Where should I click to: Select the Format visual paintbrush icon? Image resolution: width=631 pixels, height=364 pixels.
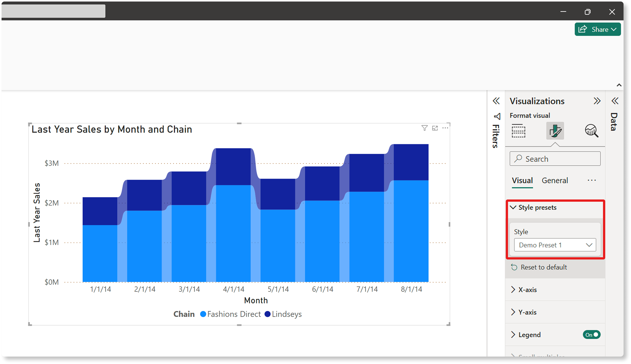coord(555,131)
